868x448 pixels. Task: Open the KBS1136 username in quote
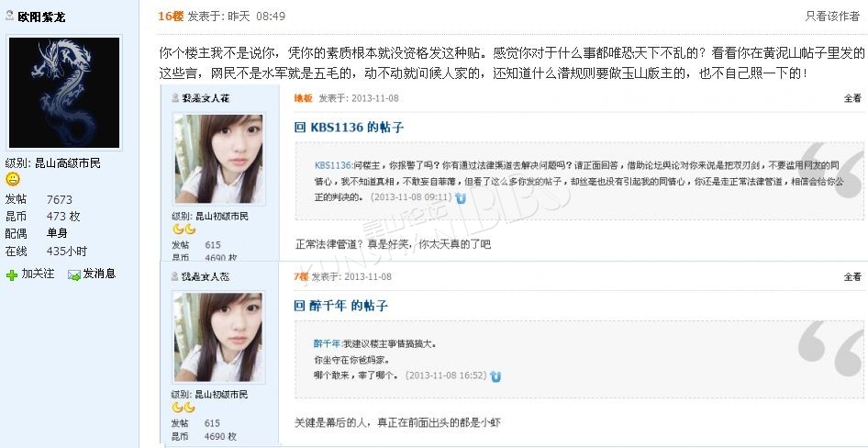pos(333,165)
